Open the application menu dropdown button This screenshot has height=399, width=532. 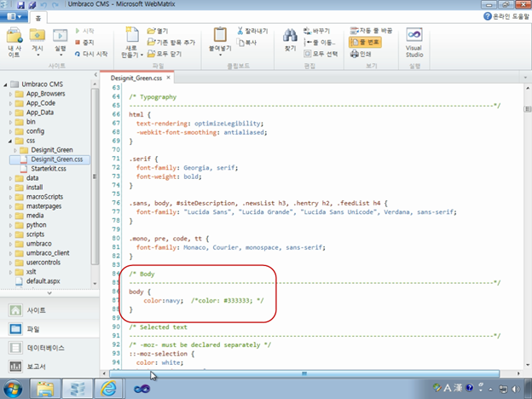(14, 17)
